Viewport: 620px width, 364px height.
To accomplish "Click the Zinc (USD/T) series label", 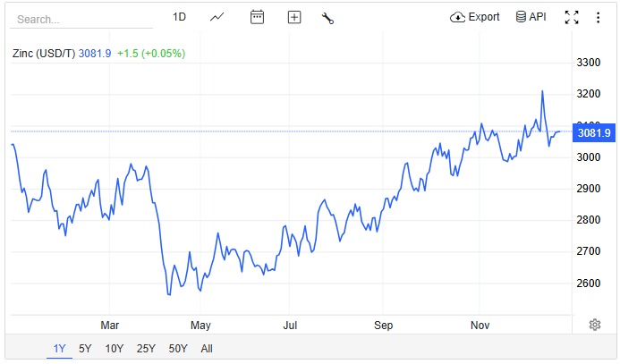I will (42, 54).
